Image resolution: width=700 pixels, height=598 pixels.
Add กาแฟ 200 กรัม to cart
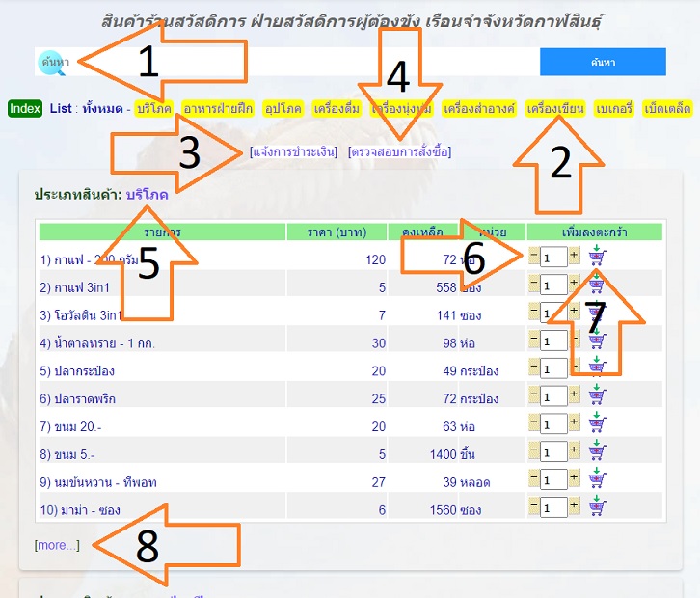(x=597, y=257)
